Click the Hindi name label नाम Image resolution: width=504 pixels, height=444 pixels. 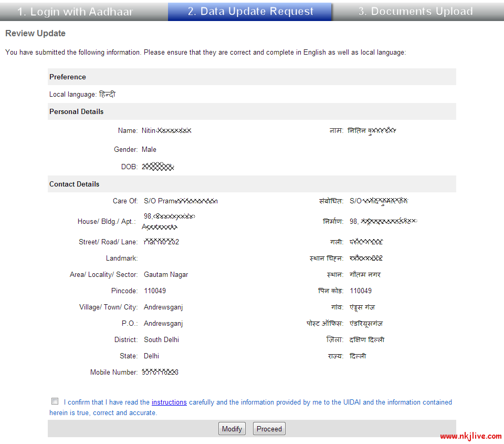337,131
